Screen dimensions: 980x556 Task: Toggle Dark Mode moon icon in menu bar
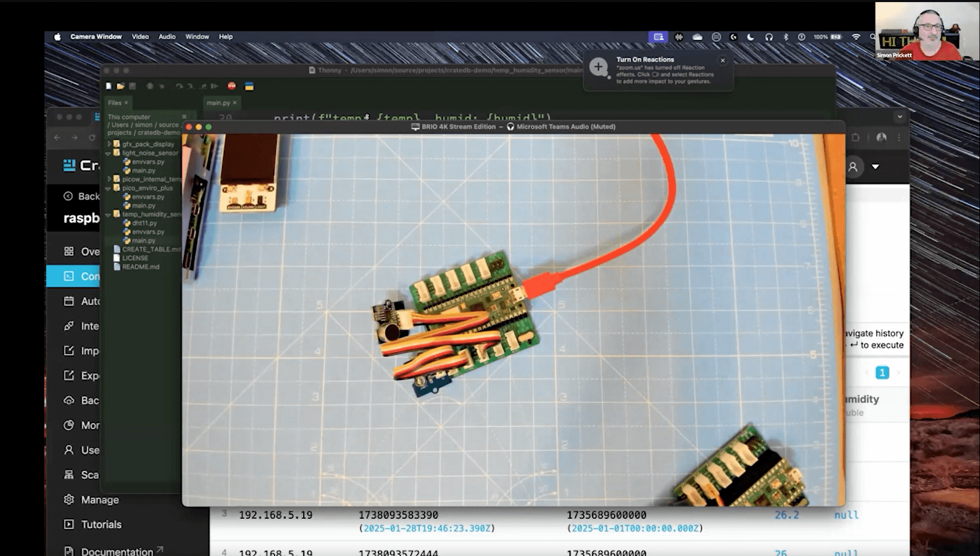751,37
